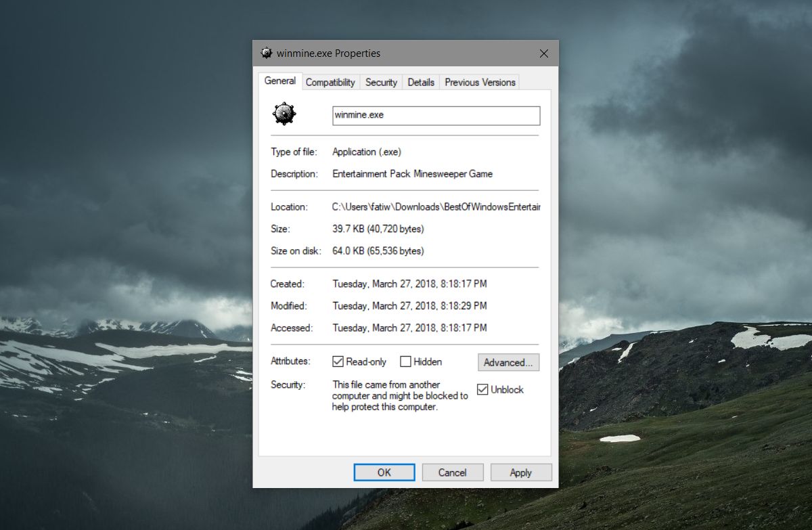
Task: Click the mine icon in the title bar
Action: pyautogui.click(x=267, y=53)
